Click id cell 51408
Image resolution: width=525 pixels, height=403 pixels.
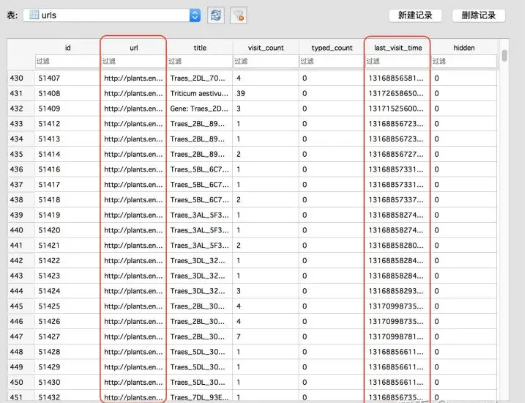tap(67, 93)
